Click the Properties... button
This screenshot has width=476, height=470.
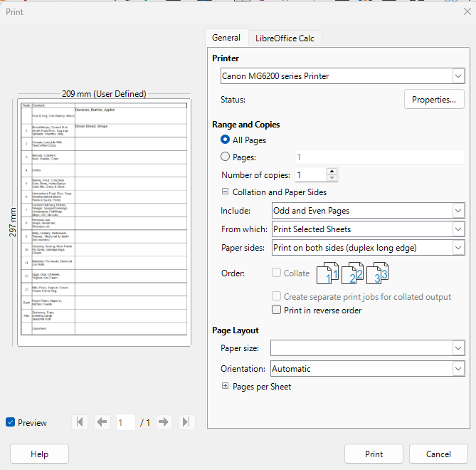click(x=434, y=100)
